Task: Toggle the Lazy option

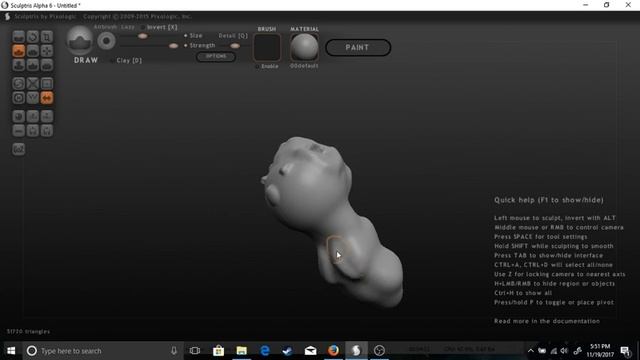Action: [x=127, y=27]
